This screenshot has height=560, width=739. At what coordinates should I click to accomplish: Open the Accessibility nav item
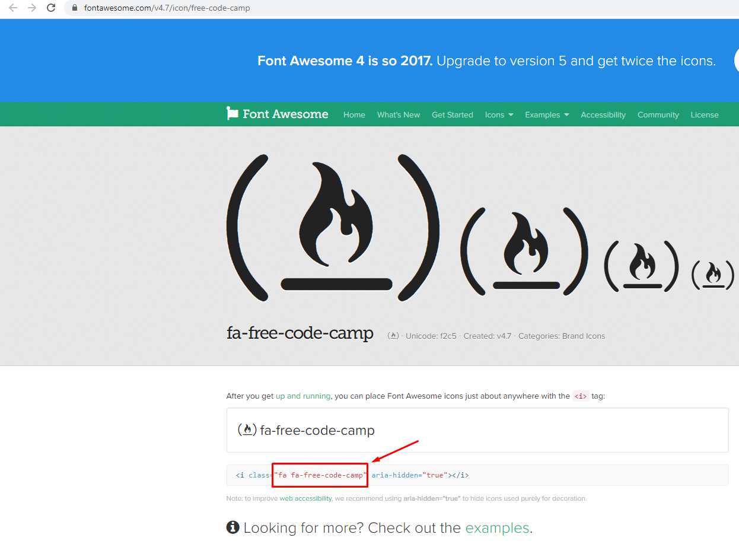coord(603,114)
